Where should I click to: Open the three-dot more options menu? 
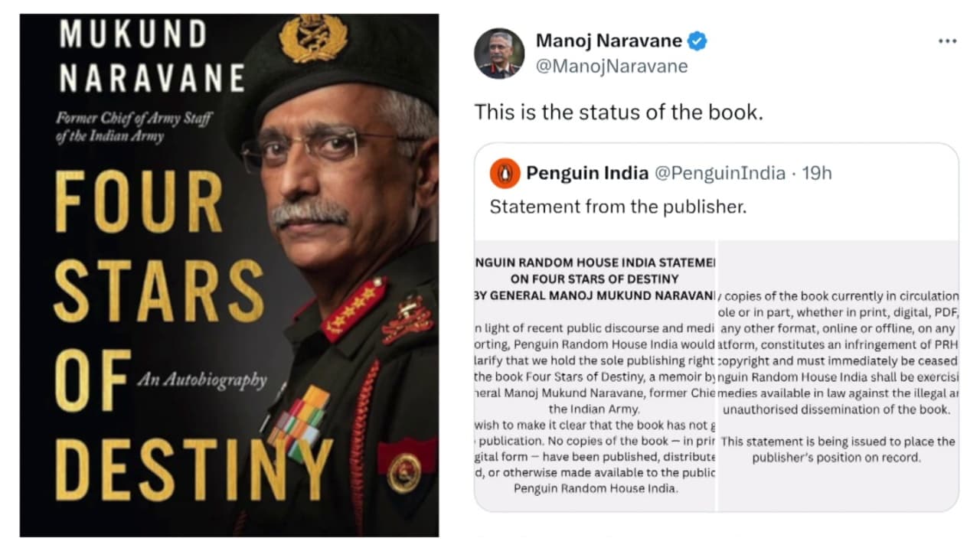947,41
